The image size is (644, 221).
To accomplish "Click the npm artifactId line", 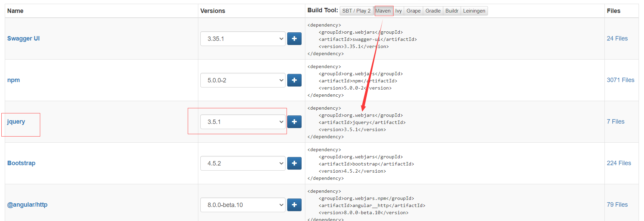I will 358,81.
